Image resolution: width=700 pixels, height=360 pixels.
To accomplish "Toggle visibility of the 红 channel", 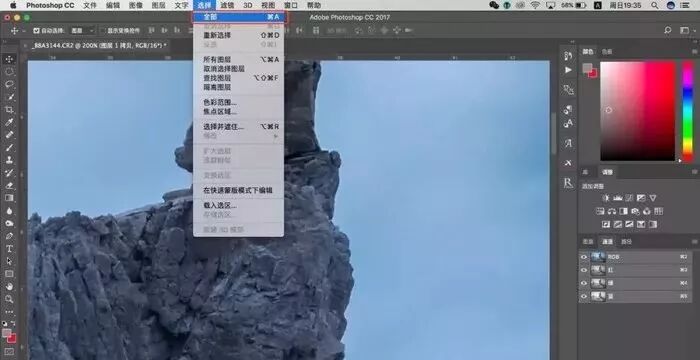I will click(584, 270).
